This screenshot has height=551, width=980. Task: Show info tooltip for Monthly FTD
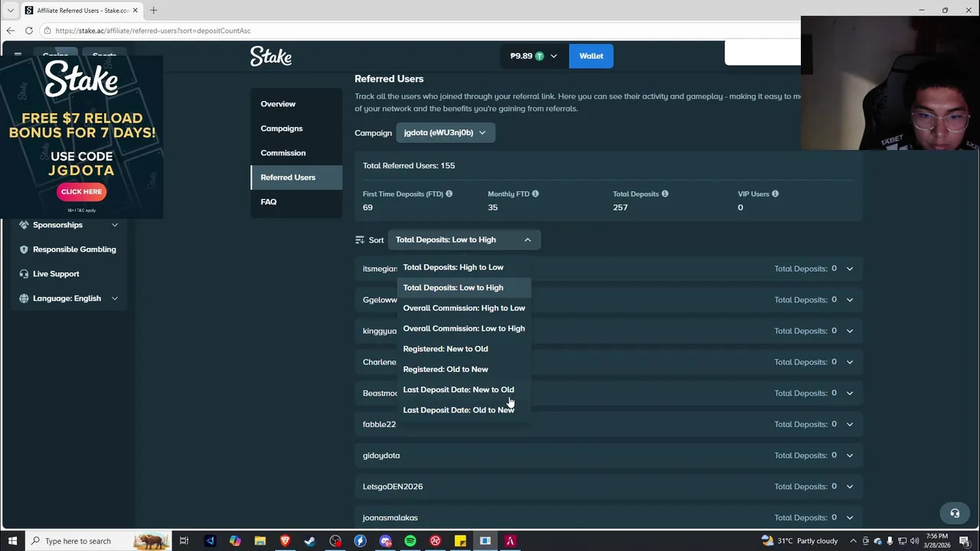[535, 194]
